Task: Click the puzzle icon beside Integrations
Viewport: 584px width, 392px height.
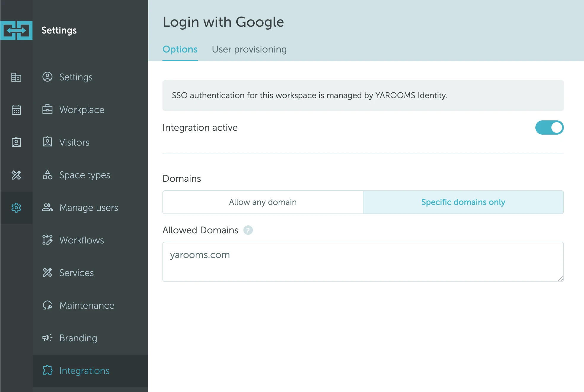Action: (x=47, y=370)
